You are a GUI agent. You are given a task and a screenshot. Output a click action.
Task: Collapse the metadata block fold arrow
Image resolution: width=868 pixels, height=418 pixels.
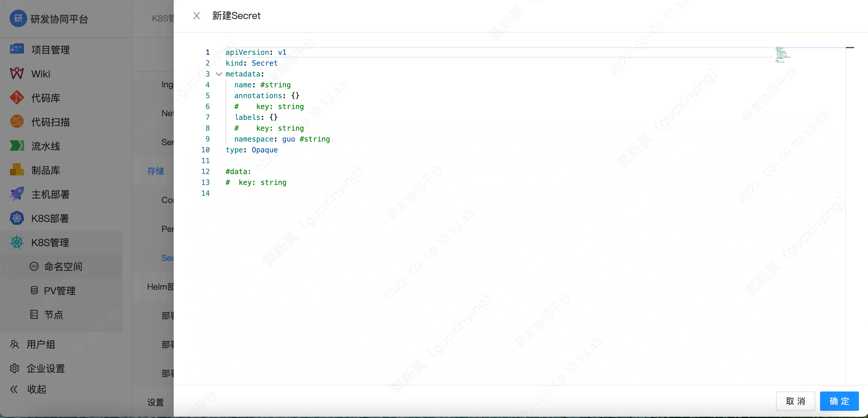[219, 74]
